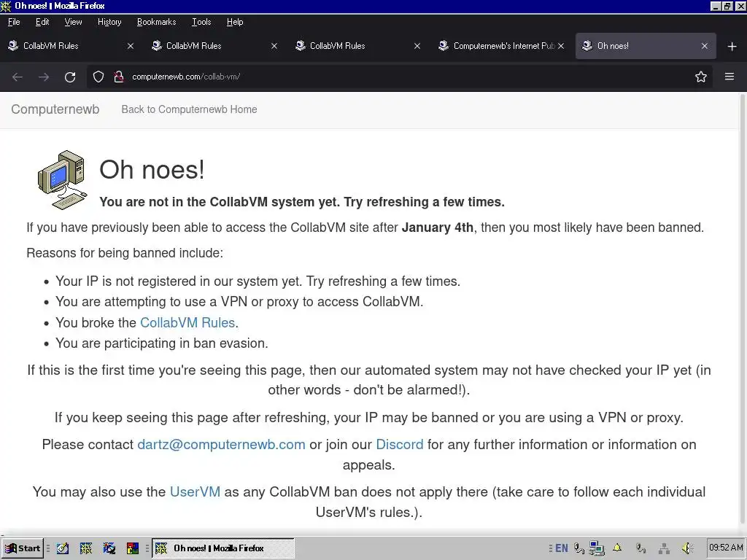Click the dartz@computernewb.com email link
747x560 pixels.
tap(221, 445)
